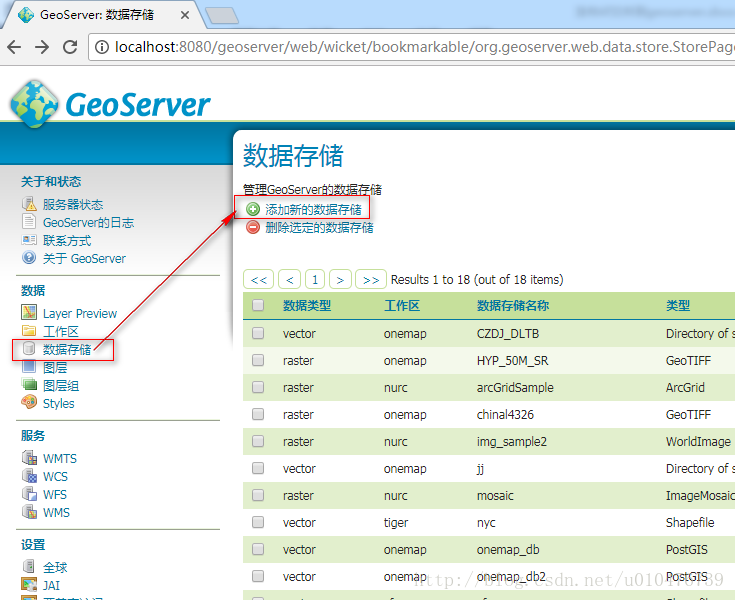Click the Styles palette icon
Viewport: 735px width, 600px height.
(x=29, y=402)
